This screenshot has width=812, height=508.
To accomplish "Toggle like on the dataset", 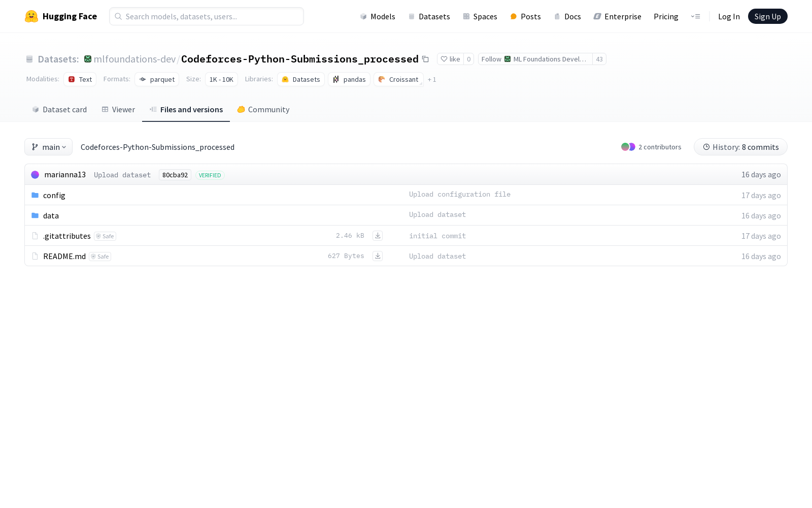I will 451,59.
